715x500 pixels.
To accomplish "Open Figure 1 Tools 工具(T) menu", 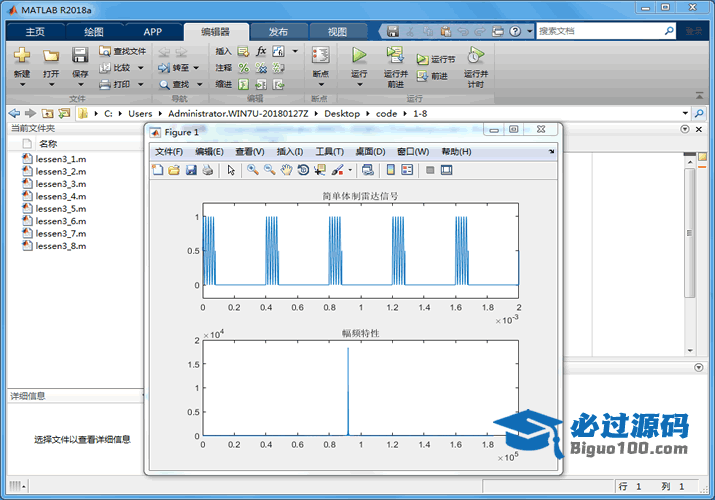I will (329, 152).
